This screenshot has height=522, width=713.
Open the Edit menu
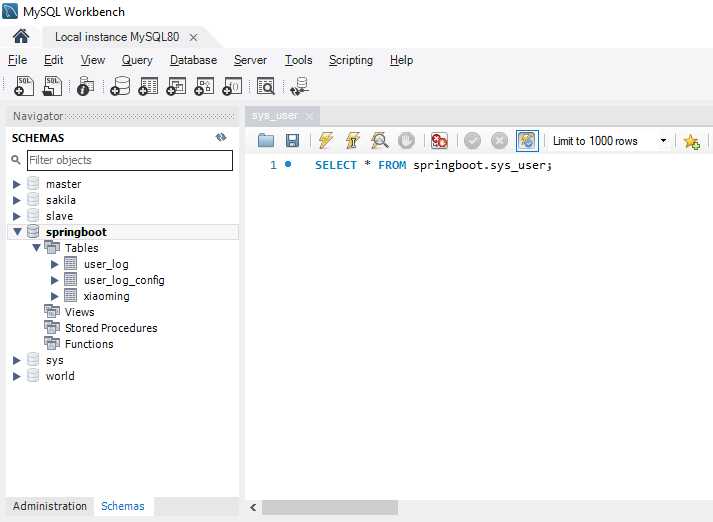[53, 60]
